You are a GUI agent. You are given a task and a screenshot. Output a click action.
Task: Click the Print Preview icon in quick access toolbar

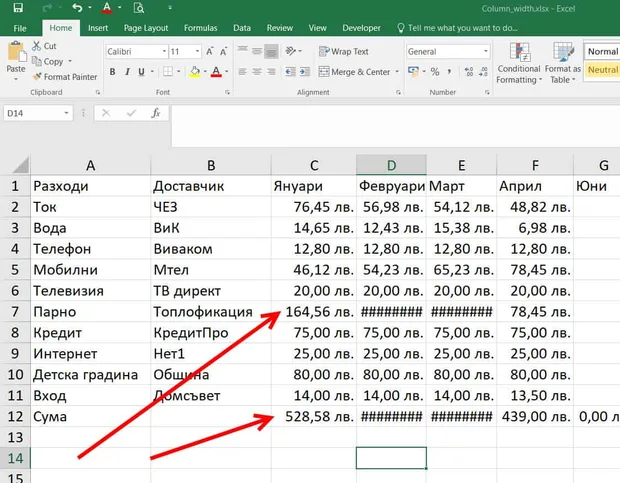[x=138, y=8]
